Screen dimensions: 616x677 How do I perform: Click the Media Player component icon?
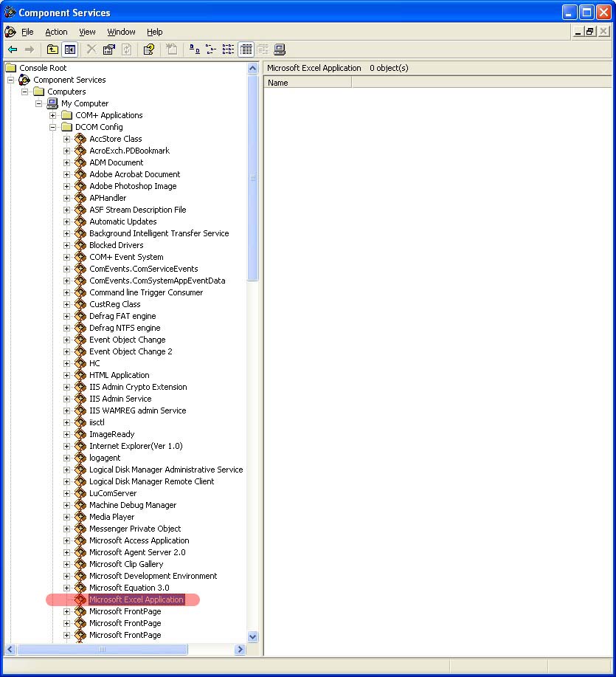coord(80,517)
